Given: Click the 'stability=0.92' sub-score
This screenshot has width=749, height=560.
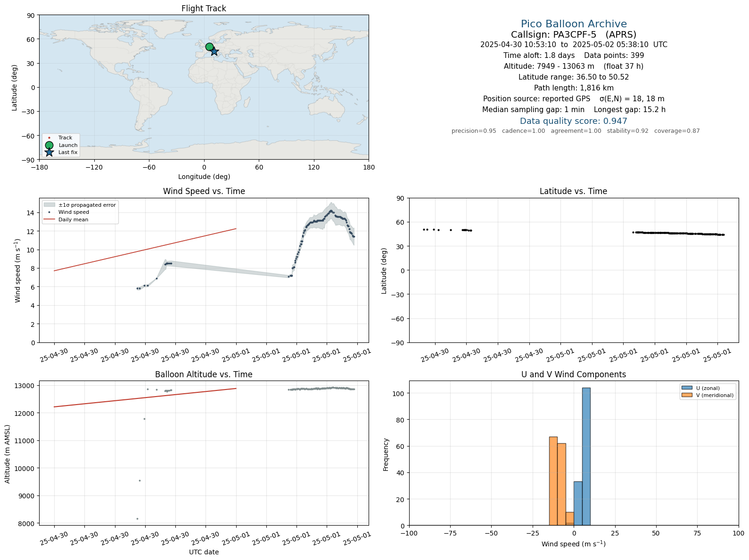Looking at the screenshot, I should pyautogui.click(x=627, y=131).
